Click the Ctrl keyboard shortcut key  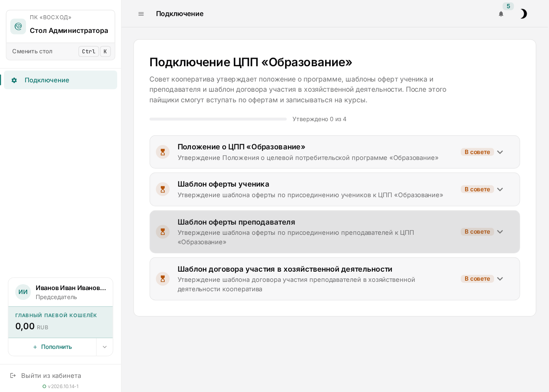[89, 51]
